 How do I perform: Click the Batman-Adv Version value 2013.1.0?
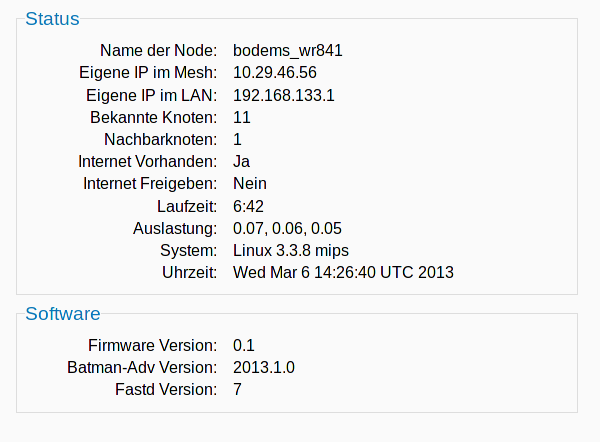point(264,367)
